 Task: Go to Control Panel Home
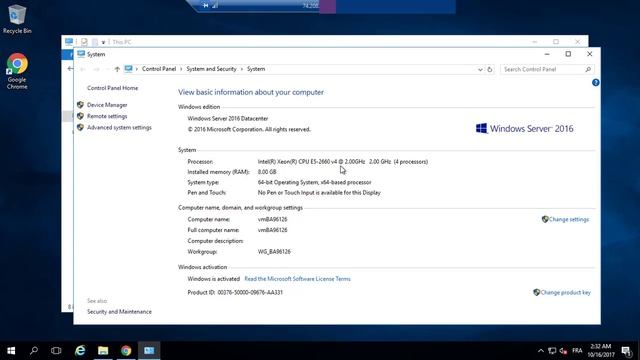click(x=112, y=88)
